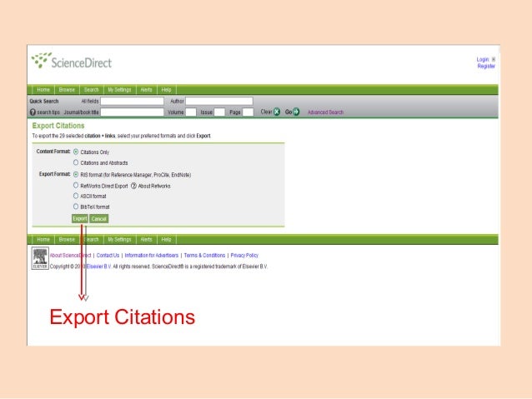Open the Elsevier B.V. copyright link
Image resolution: width=532 pixels, height=399 pixels.
coord(98,267)
